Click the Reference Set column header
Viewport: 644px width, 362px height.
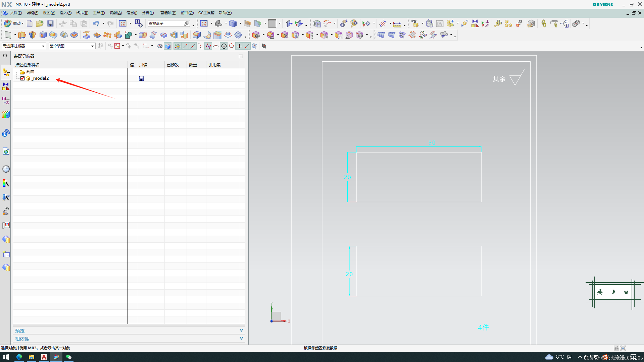222,65
